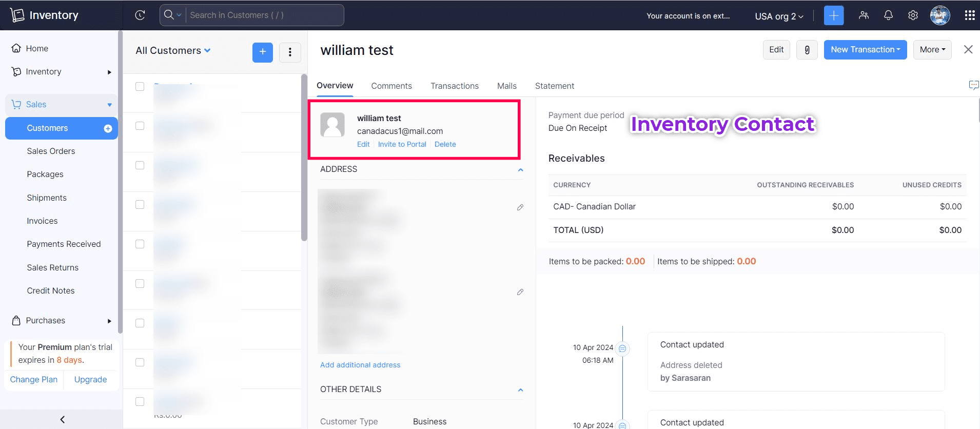Open the referrals people icon in top bar
Image resolution: width=980 pixels, height=429 pixels.
(864, 15)
